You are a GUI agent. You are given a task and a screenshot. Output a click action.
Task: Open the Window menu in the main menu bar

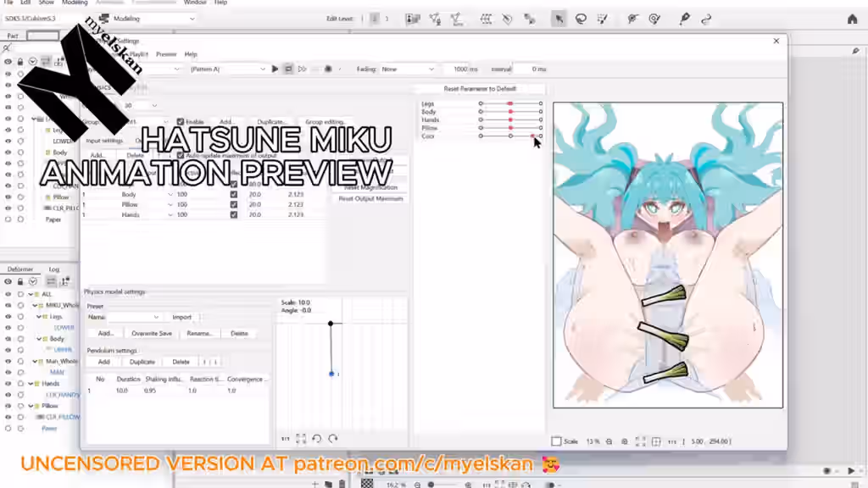tap(195, 3)
